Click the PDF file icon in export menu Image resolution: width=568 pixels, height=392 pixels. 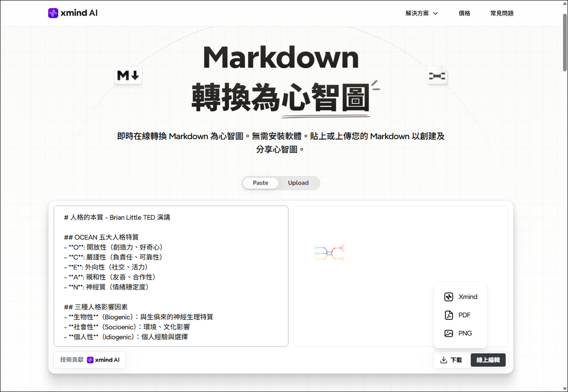[448, 315]
